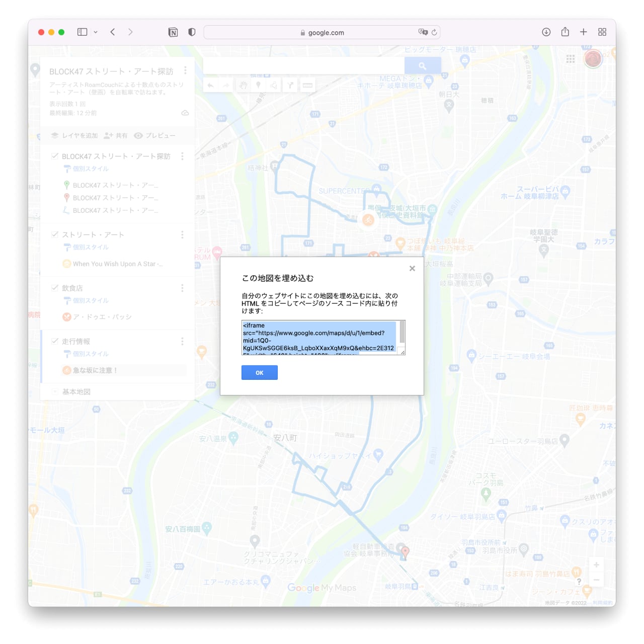Click Safari's share icon
Screen dimensions: 644x644
[x=565, y=32]
